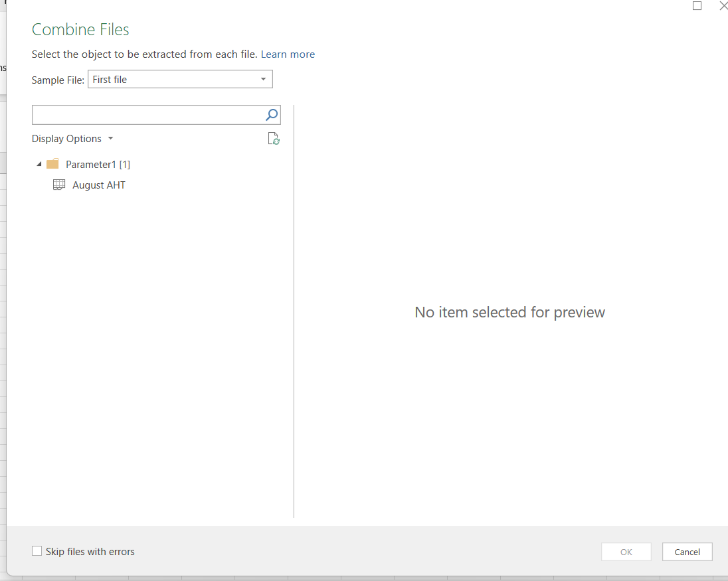This screenshot has height=581, width=728.
Task: Click the Cancel button
Action: (687, 552)
